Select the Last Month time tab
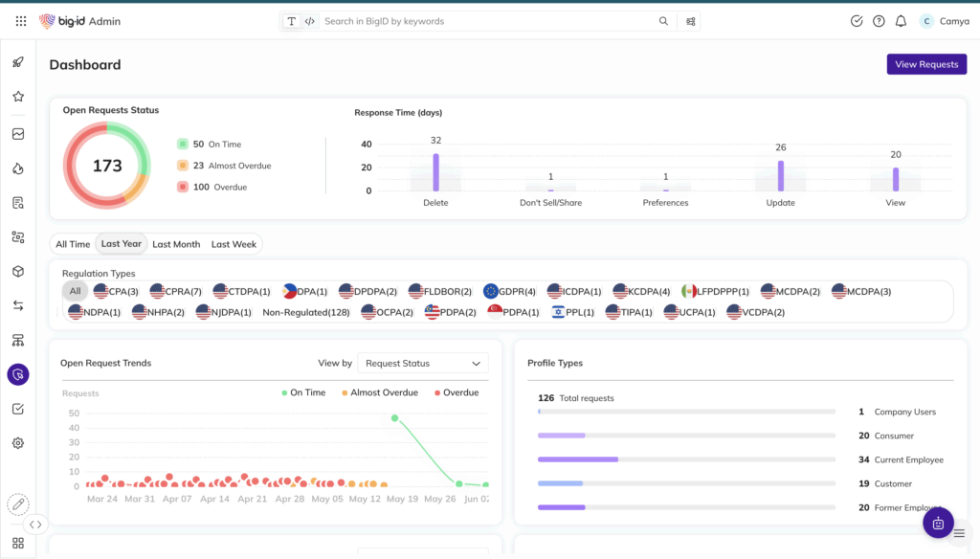The width and height of the screenshot is (980, 559). click(x=176, y=244)
